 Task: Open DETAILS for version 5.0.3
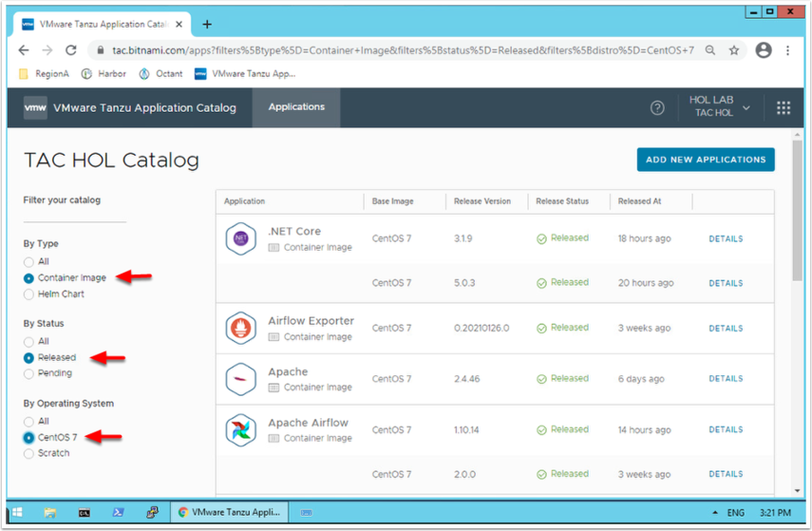point(726,283)
